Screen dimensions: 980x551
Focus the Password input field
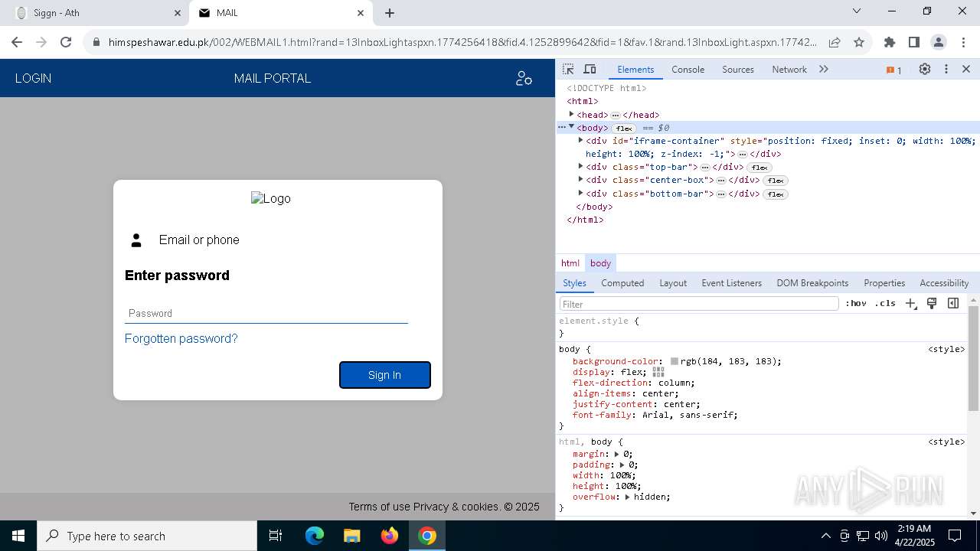[x=266, y=313]
